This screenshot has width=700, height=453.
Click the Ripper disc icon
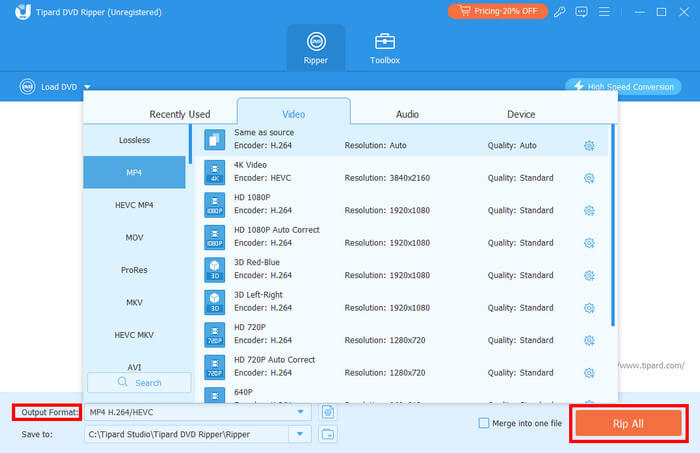316,42
